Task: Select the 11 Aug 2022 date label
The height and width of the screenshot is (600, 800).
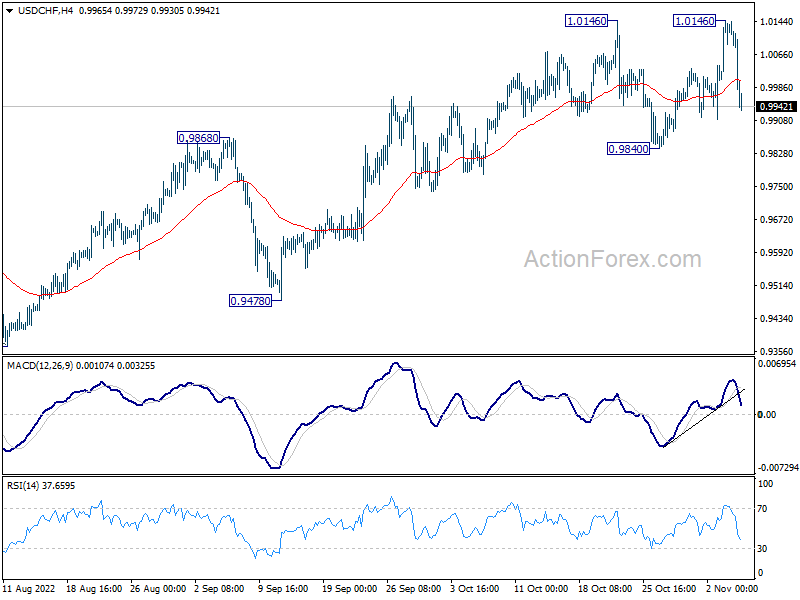Action: (29, 589)
